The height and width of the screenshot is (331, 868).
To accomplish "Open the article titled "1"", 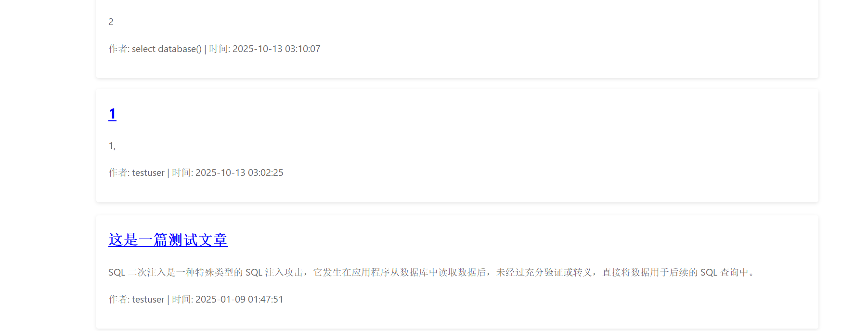I will (112, 114).
